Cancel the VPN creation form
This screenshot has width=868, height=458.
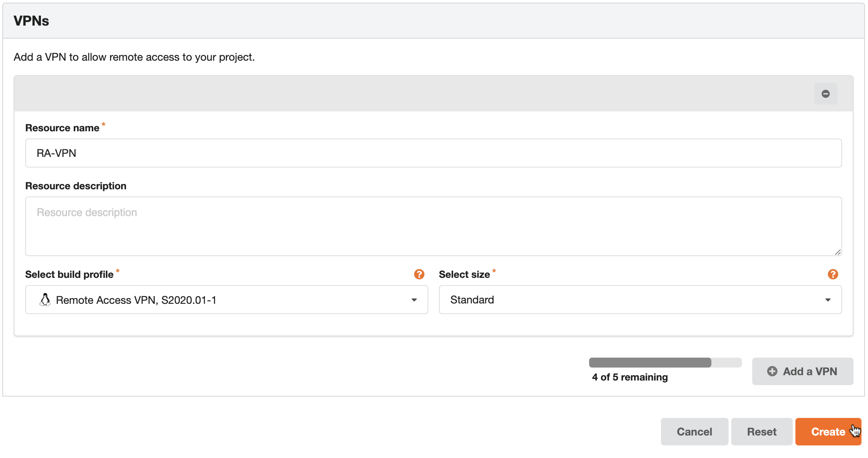click(694, 432)
